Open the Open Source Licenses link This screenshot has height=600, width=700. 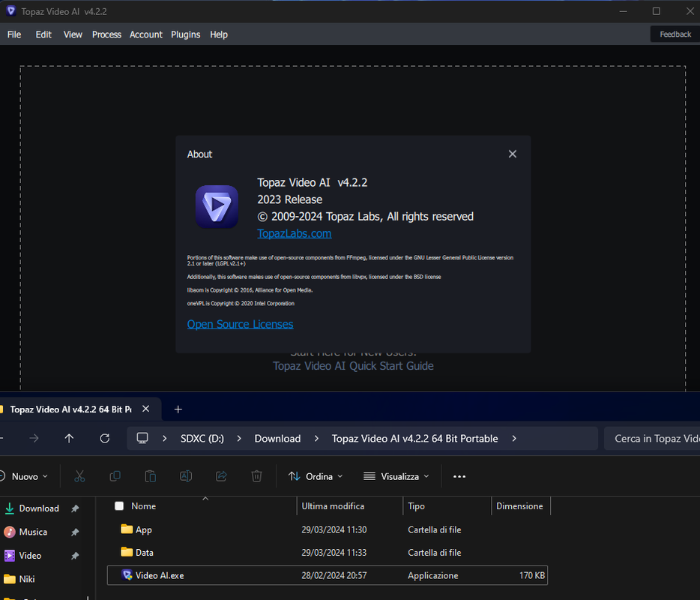[240, 324]
